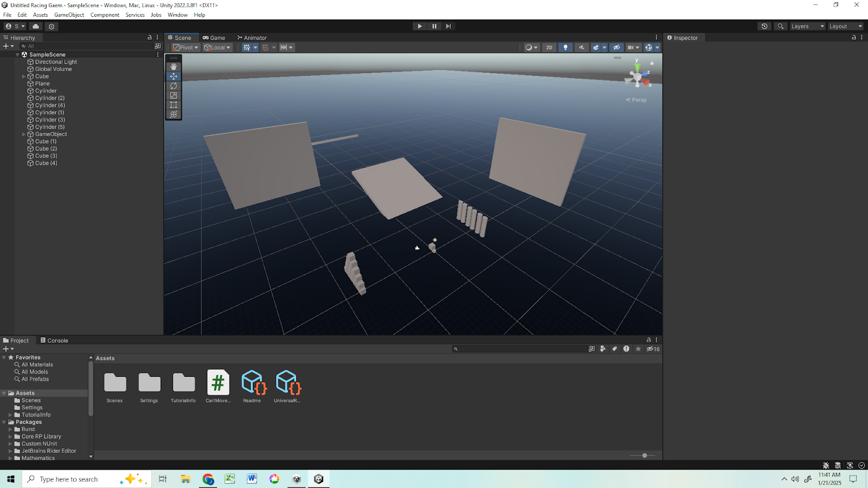Click the Undo History icon
Screen dimensions: 868x488
[764, 26]
